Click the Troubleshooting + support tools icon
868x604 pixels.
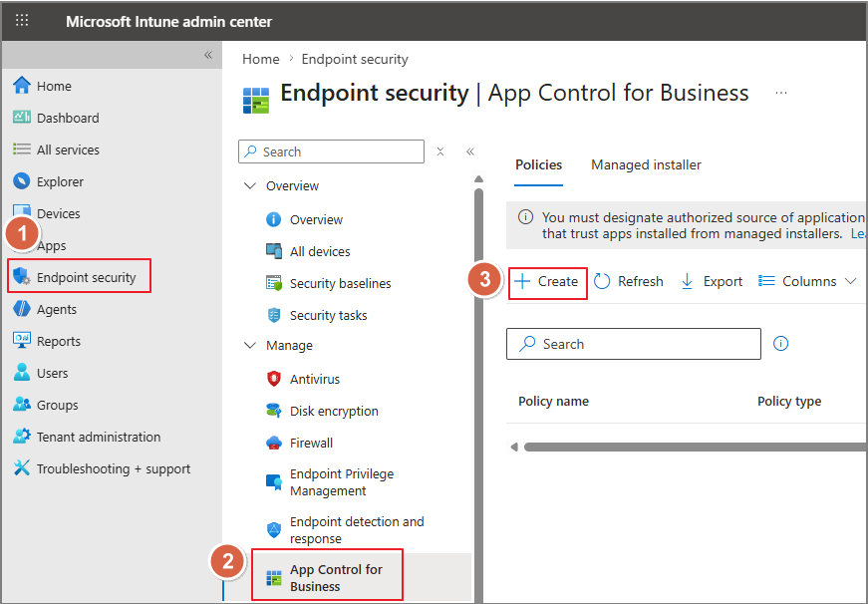pos(22,467)
